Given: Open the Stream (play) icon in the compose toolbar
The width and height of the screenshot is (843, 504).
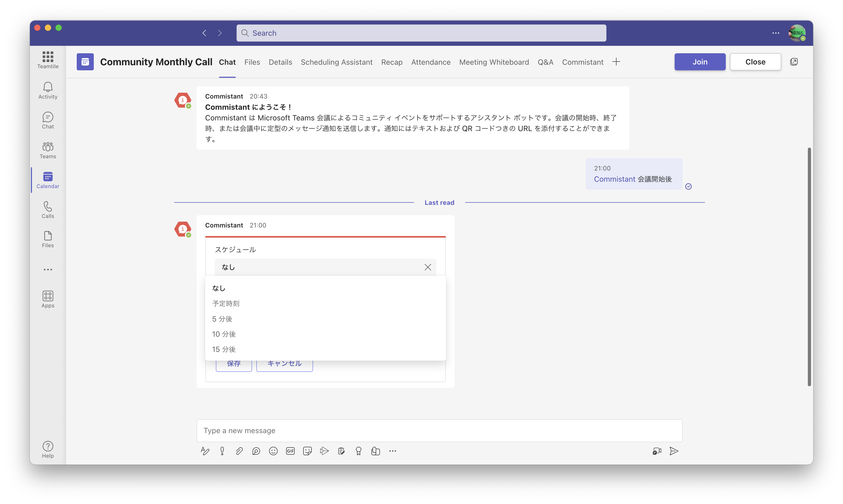Looking at the screenshot, I should [324, 451].
